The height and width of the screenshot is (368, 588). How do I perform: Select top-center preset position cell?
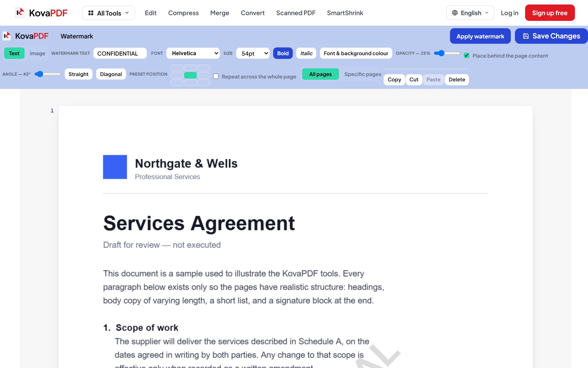[190, 68]
